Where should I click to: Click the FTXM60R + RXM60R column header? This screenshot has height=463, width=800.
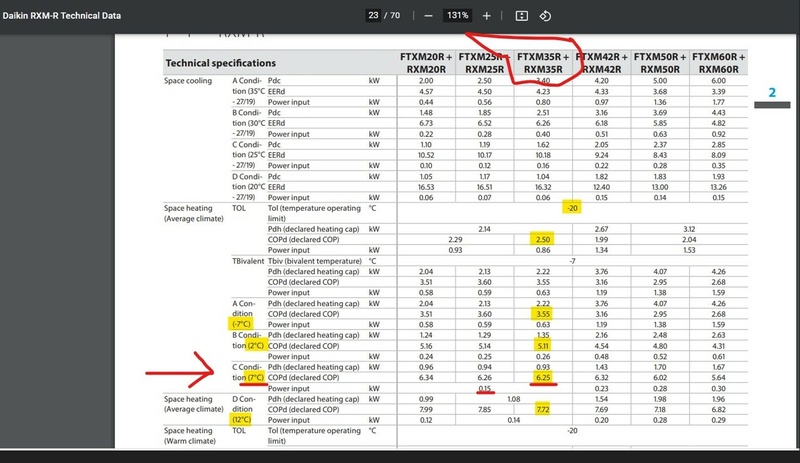click(718, 63)
